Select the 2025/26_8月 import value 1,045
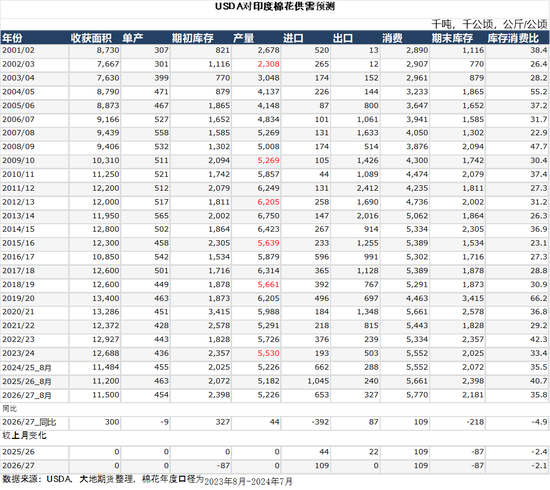This screenshot has height=490, width=550. 318,381
